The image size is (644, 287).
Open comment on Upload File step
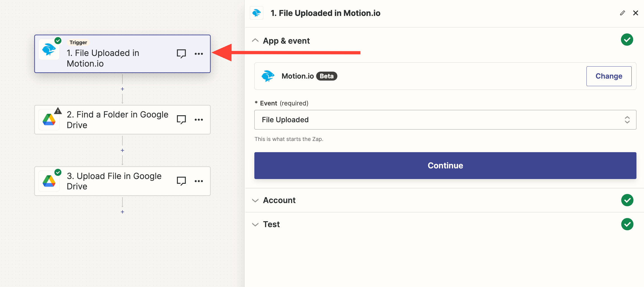click(x=181, y=181)
